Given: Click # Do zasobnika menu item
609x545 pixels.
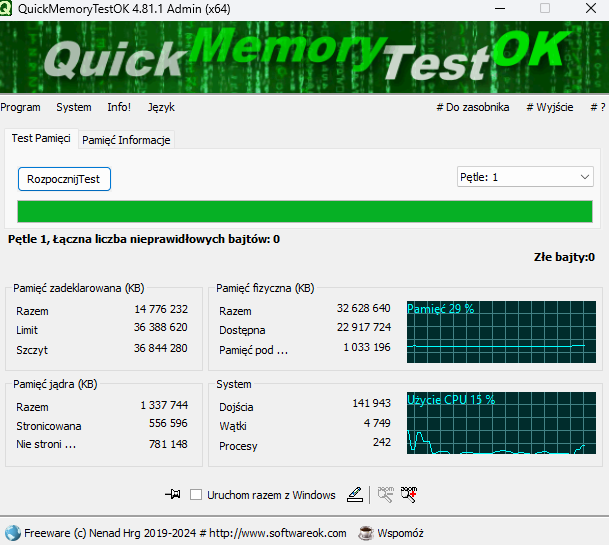Looking at the screenshot, I should tap(473, 107).
